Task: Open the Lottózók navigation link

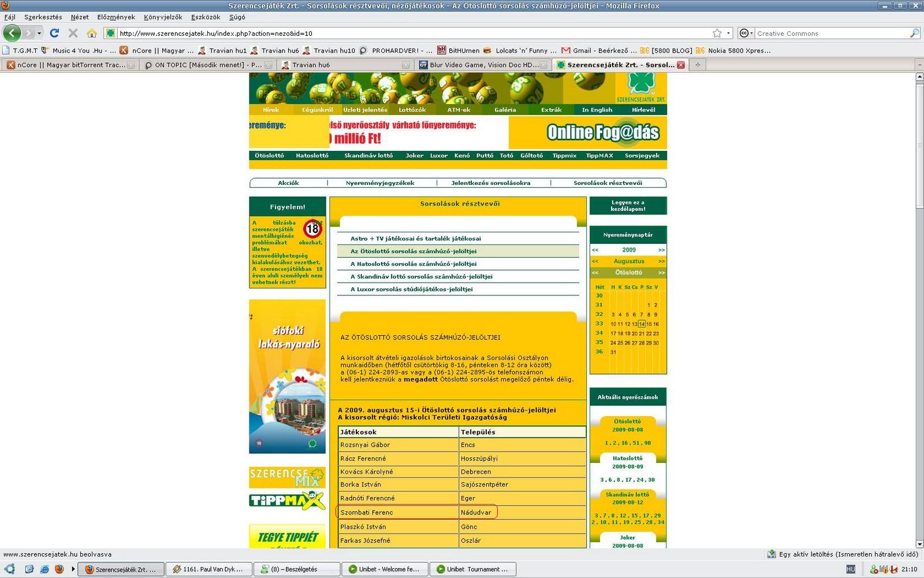Action: coord(412,109)
